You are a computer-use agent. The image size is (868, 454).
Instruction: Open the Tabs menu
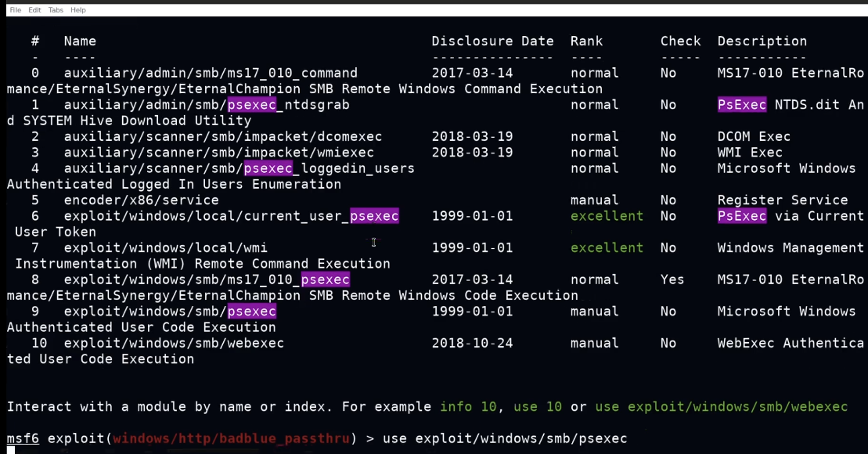(56, 10)
